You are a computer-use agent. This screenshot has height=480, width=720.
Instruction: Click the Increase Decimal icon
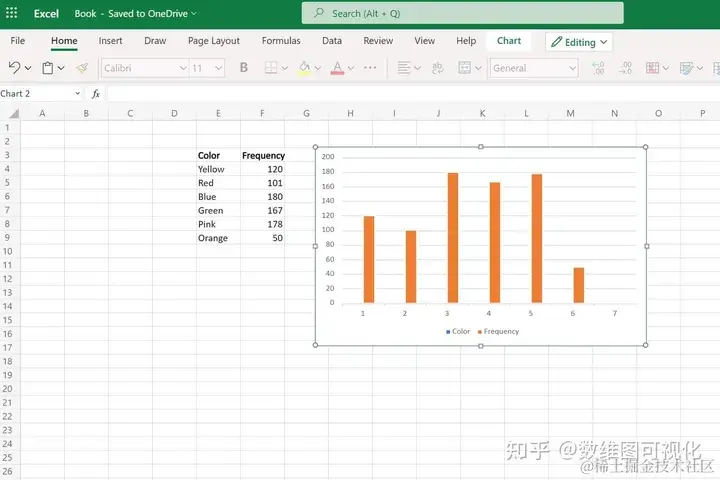pos(598,68)
